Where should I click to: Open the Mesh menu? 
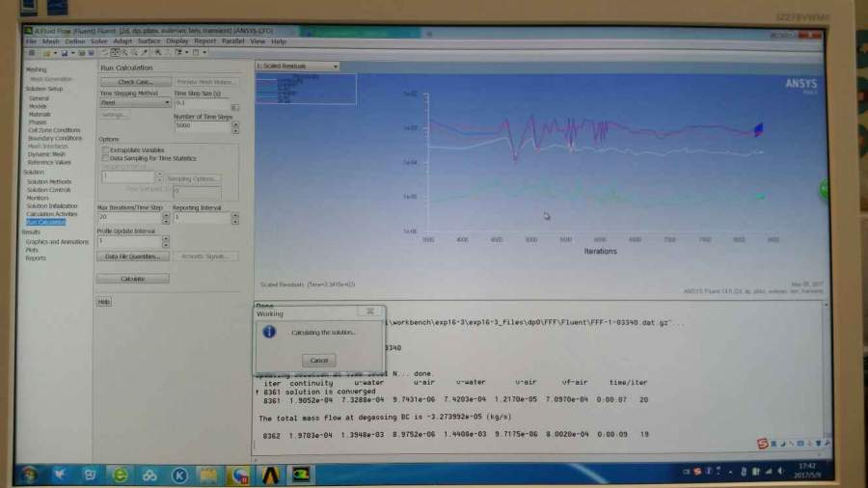[x=51, y=41]
